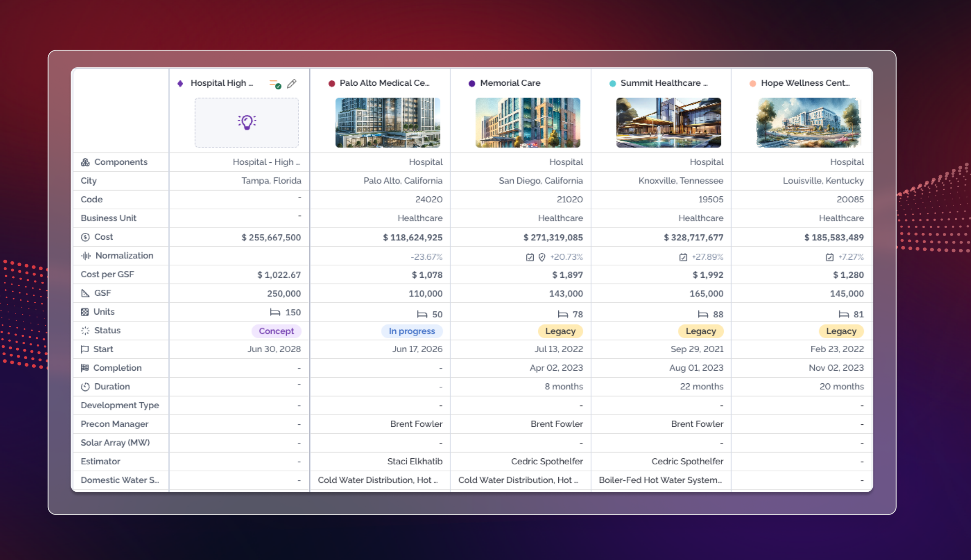
Task: Click the calendar check icon beside Memorial Care pin
Action: coord(530,257)
